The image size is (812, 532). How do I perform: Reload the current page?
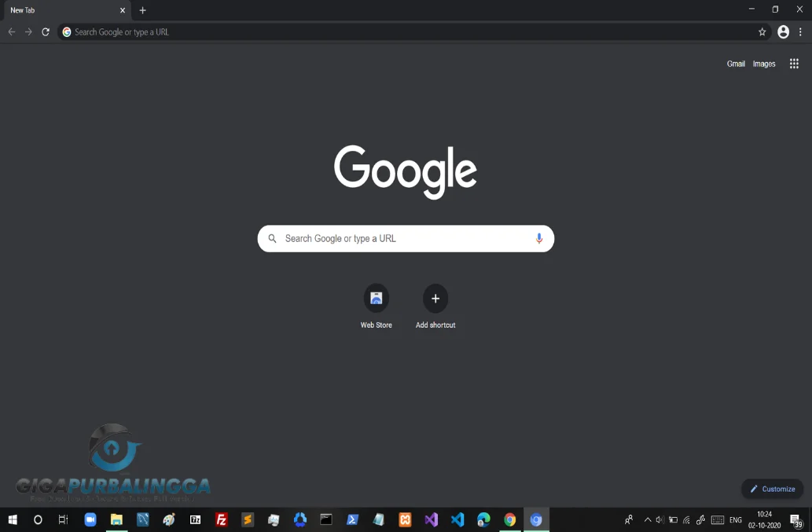coord(45,32)
